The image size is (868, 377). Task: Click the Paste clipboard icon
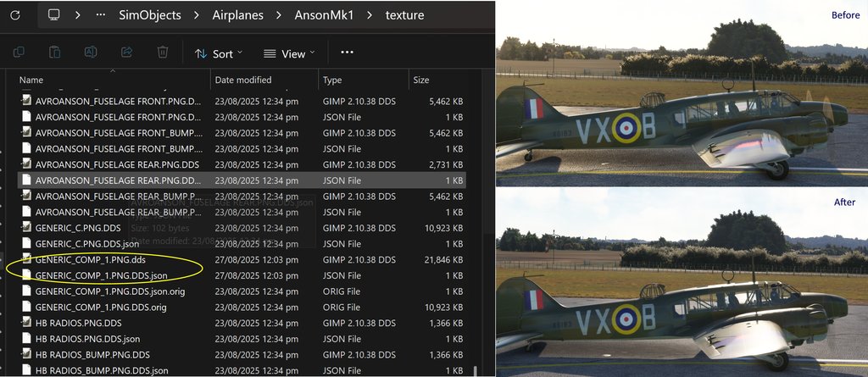54,52
